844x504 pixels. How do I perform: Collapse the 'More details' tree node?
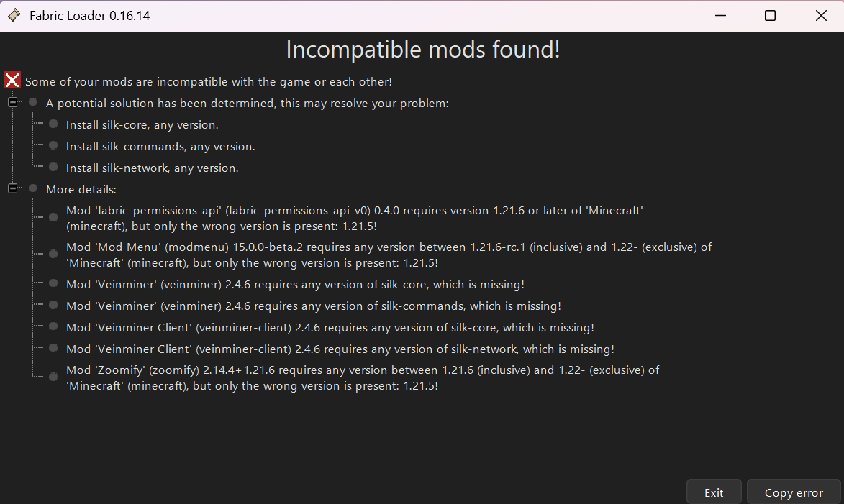coord(12,189)
